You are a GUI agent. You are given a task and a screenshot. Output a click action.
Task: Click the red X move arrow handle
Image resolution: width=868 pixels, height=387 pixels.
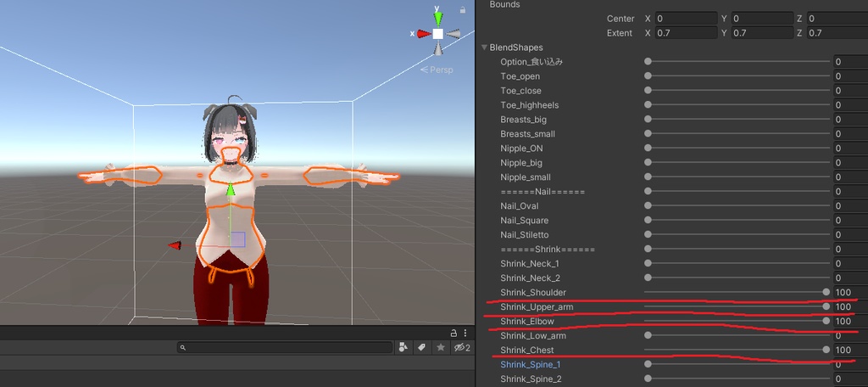click(x=175, y=245)
